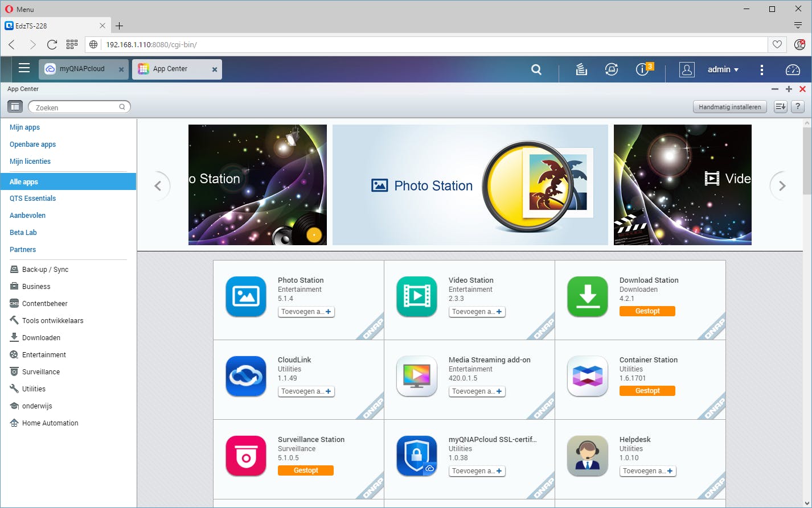
Task: Click the Video Station app icon
Action: pyautogui.click(x=417, y=296)
